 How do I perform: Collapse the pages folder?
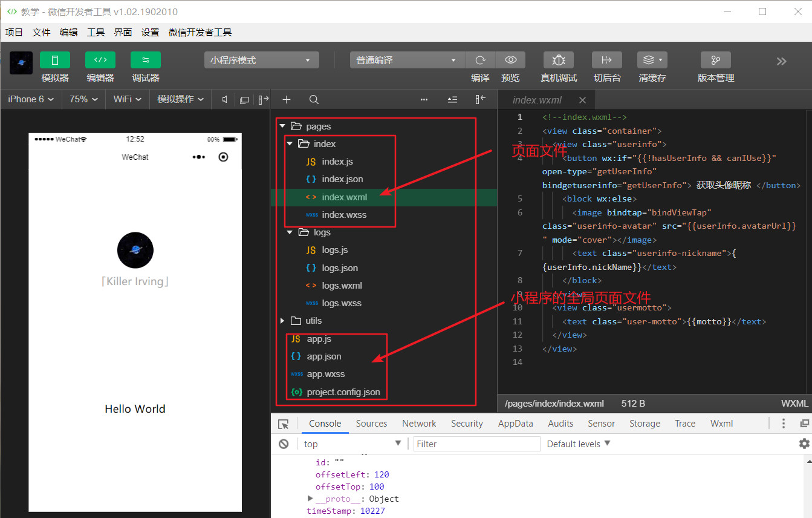[282, 126]
